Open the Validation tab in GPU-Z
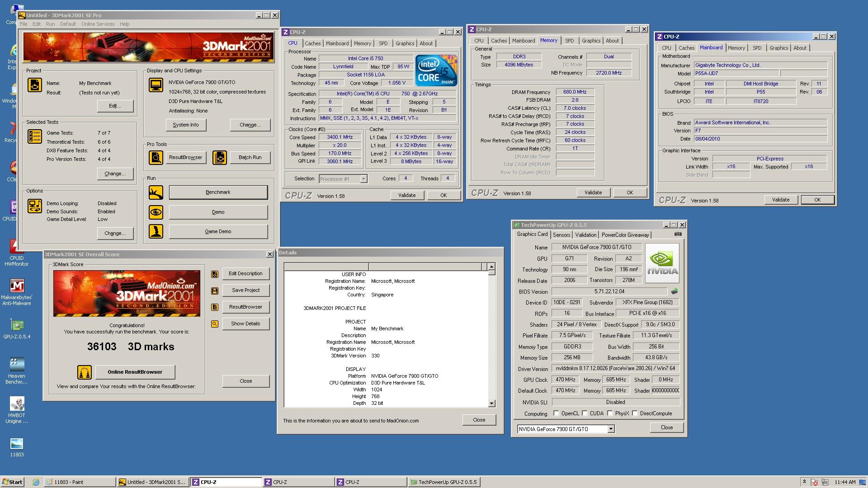This screenshot has height=488, width=868. coord(585,235)
